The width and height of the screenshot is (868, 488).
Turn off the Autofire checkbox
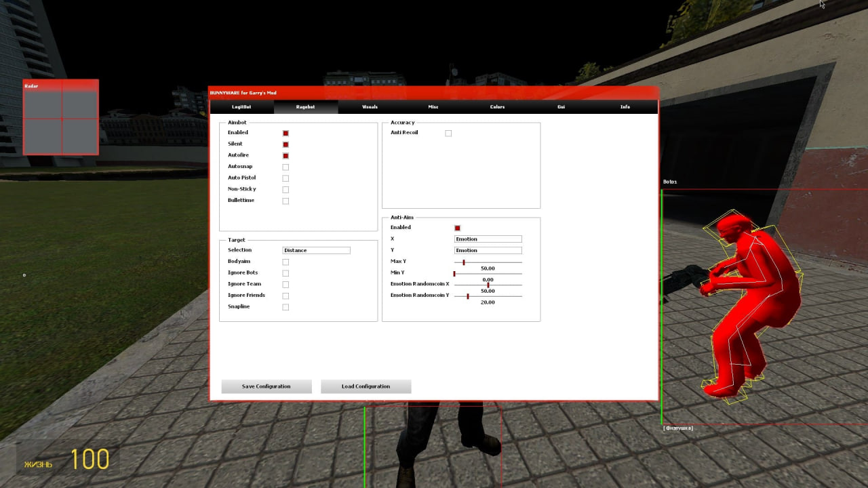tap(285, 156)
